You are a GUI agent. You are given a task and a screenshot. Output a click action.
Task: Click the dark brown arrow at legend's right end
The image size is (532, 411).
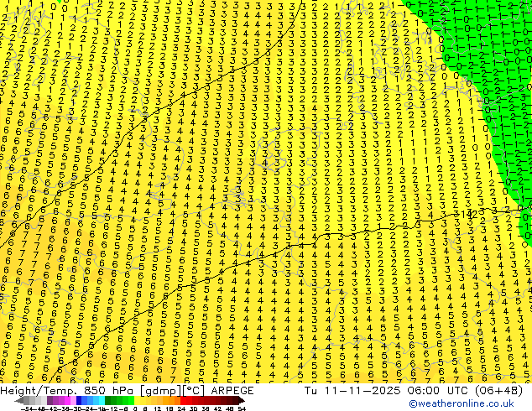[242, 401]
